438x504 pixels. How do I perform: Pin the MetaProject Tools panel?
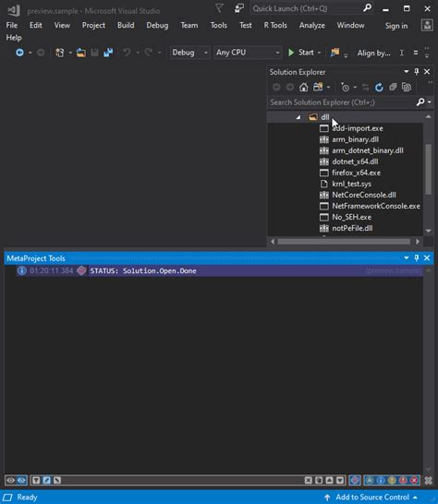(x=417, y=258)
